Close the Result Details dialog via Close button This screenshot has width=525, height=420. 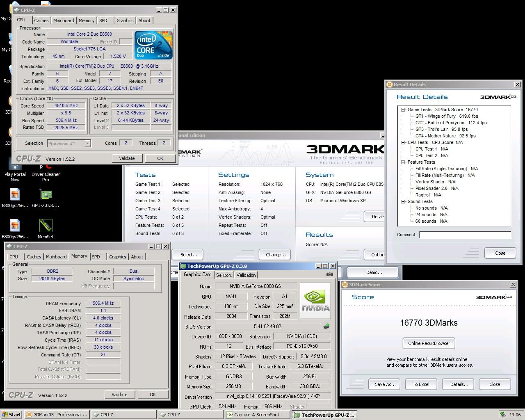(500, 253)
